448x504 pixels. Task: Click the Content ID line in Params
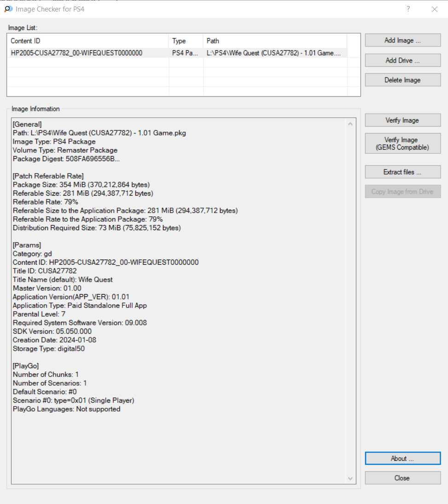click(x=106, y=262)
